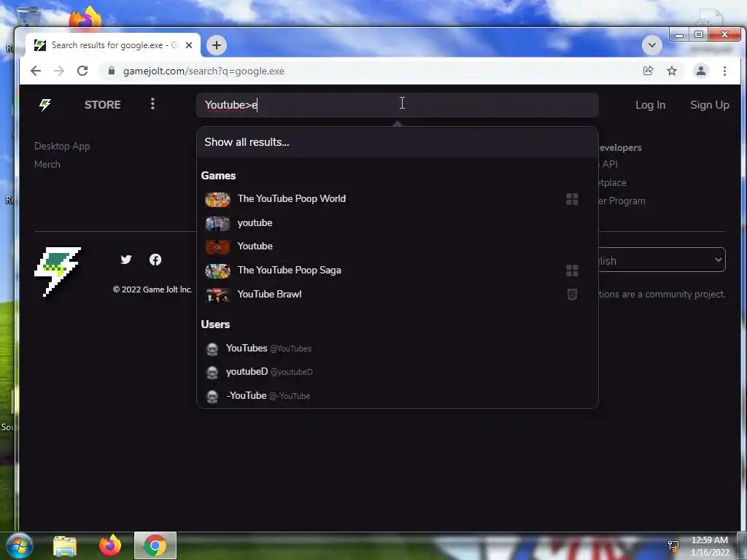747x560 pixels.
Task: Open Game Jolt's Twitter icon link
Action: (125, 260)
